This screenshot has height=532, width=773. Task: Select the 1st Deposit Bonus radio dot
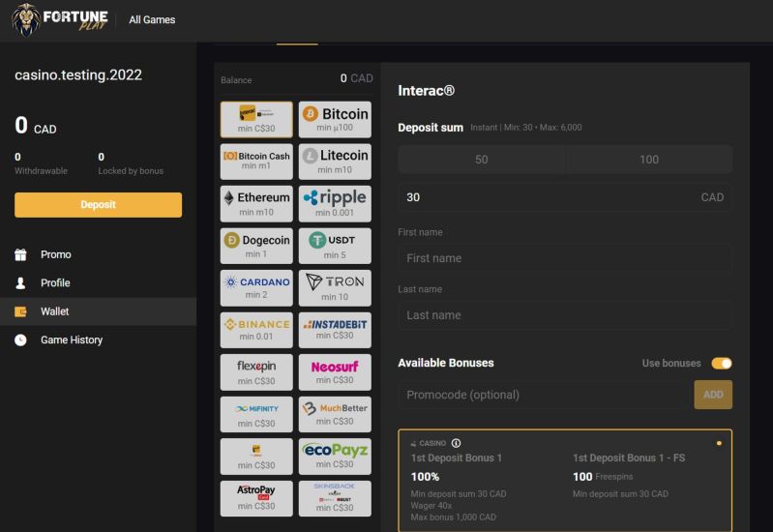point(719,443)
